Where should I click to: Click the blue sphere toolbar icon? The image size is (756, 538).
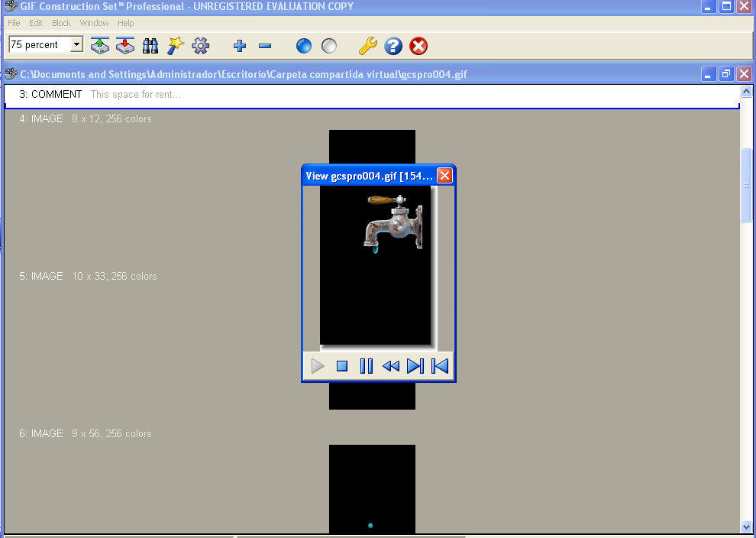tap(304, 46)
